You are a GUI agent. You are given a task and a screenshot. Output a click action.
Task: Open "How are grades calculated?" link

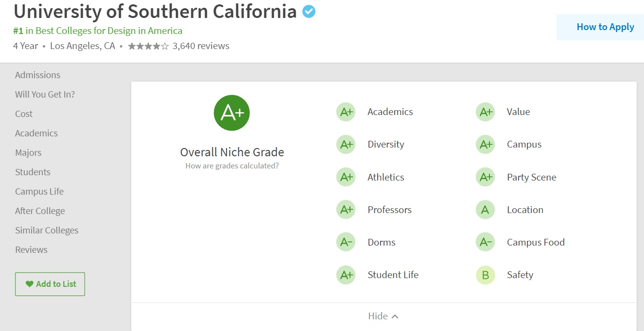pyautogui.click(x=232, y=166)
